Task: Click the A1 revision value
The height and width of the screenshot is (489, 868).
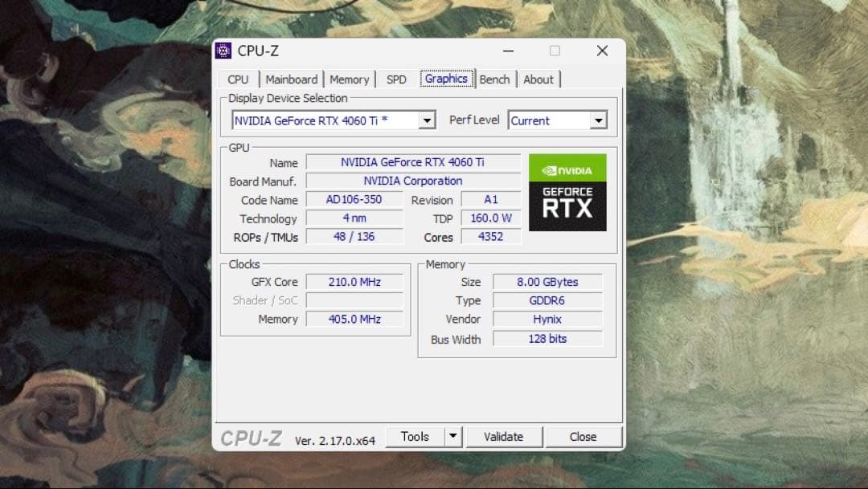Action: [491, 200]
